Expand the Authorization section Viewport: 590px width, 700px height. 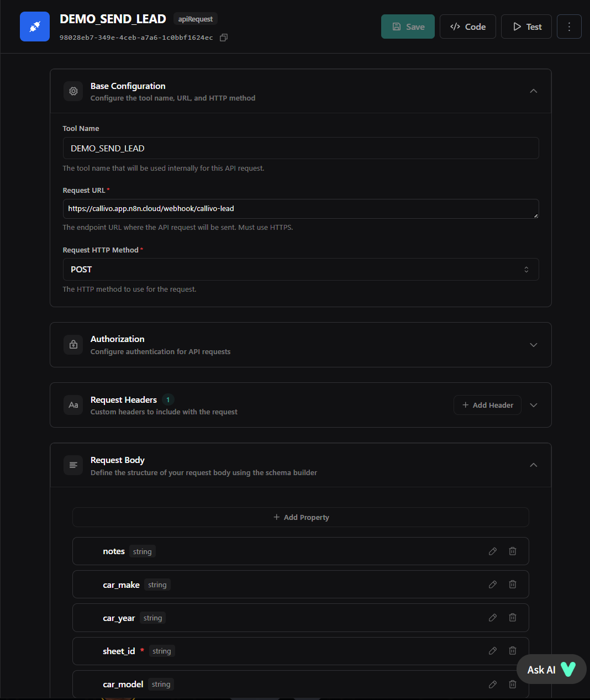[533, 345]
